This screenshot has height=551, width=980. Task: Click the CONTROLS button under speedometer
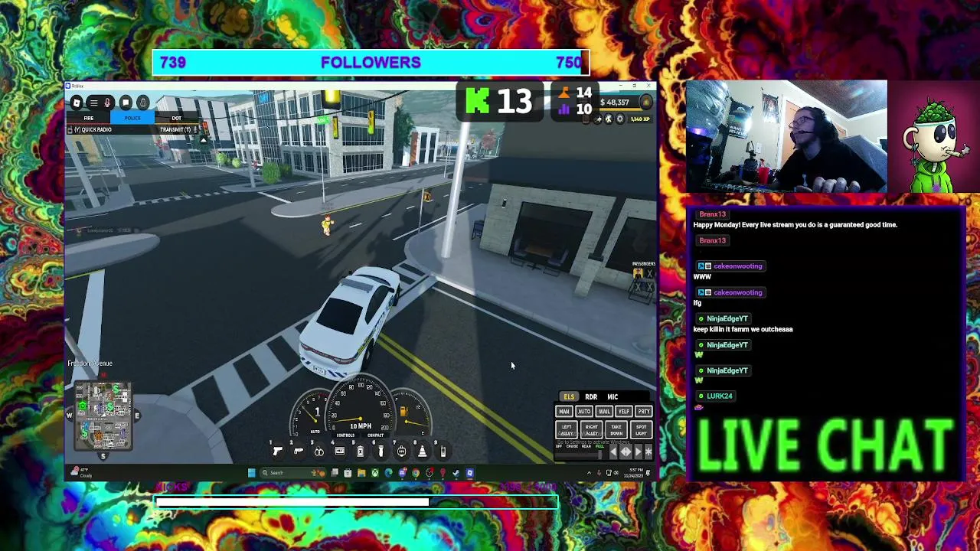(x=345, y=435)
